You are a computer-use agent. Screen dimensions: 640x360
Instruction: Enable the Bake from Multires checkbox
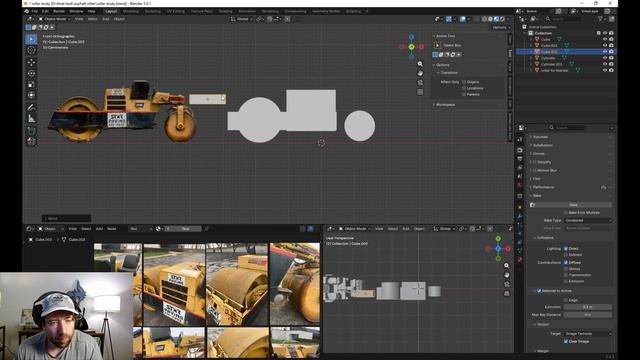click(566, 212)
